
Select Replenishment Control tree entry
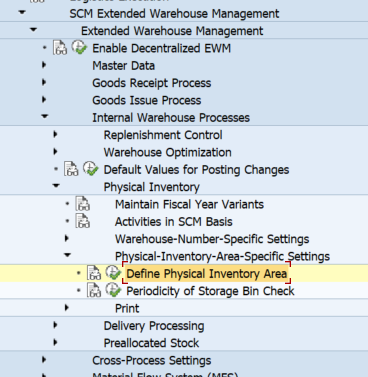(163, 135)
